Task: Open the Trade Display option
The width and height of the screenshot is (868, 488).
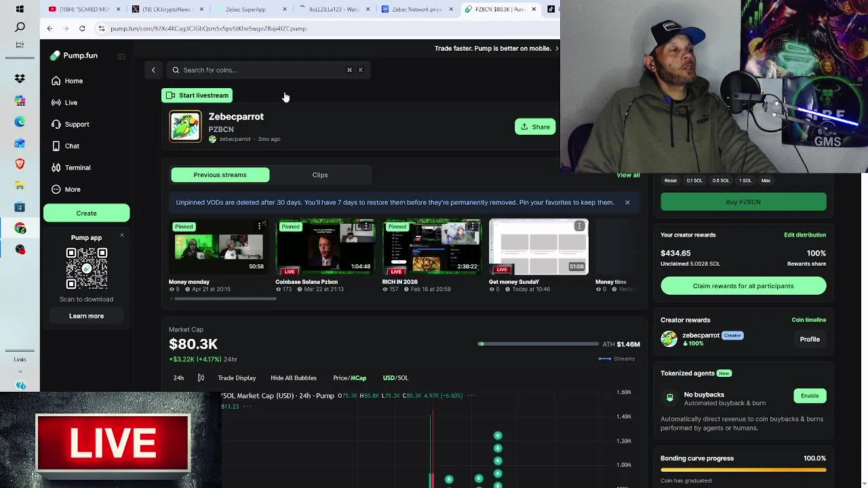Action: 237,378
